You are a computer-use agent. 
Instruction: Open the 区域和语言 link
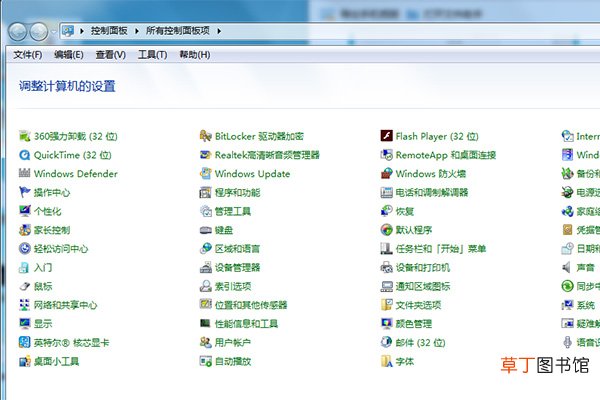(x=238, y=249)
